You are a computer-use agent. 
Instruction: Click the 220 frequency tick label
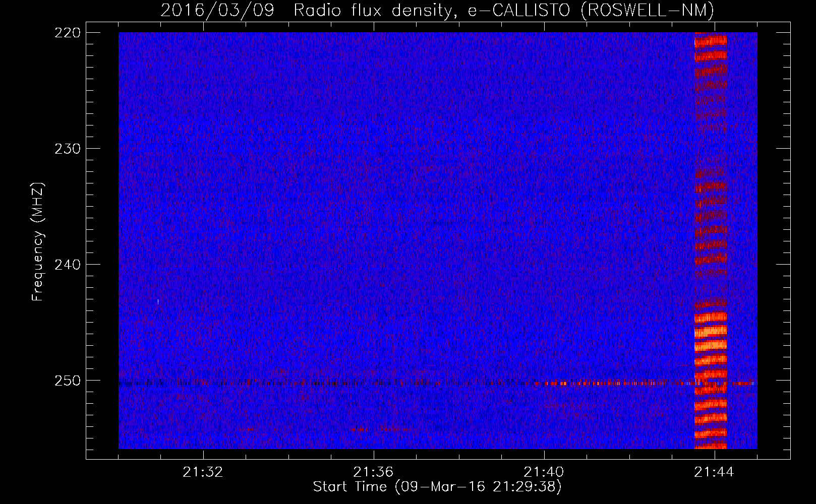pyautogui.click(x=67, y=33)
